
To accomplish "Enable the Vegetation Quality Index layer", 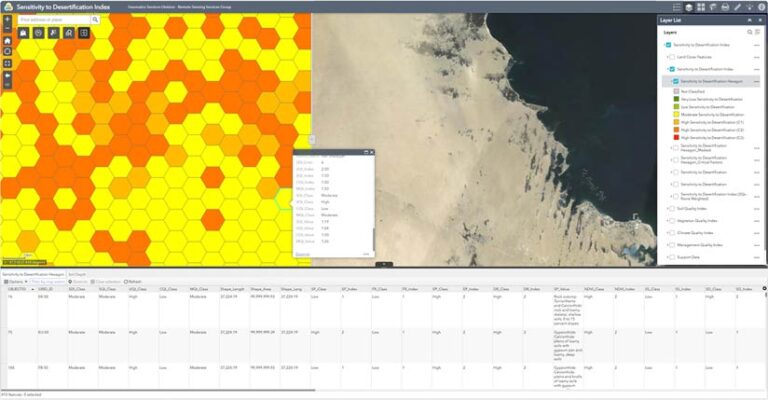I will pyautogui.click(x=672, y=221).
